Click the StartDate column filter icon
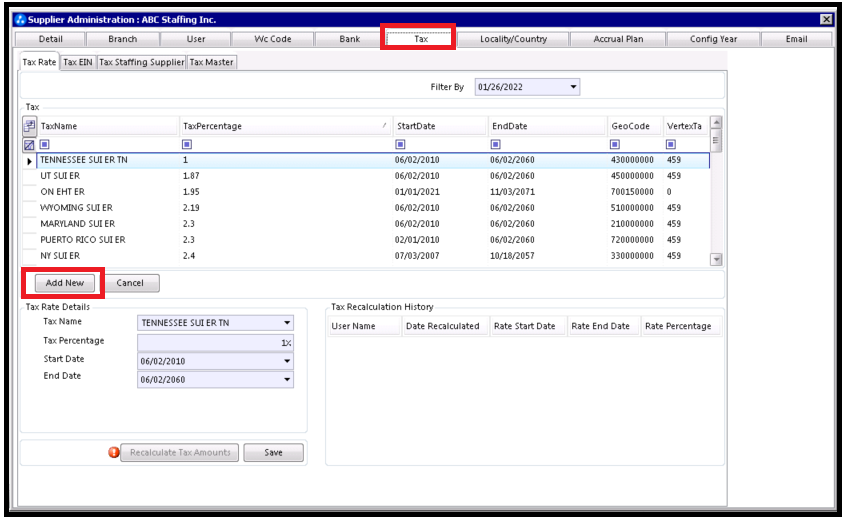 400,145
